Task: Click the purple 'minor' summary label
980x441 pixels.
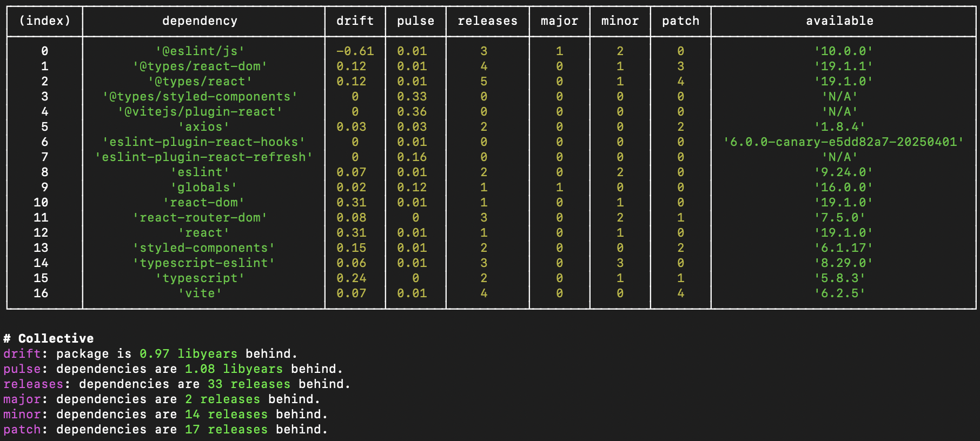Action: 22,415
